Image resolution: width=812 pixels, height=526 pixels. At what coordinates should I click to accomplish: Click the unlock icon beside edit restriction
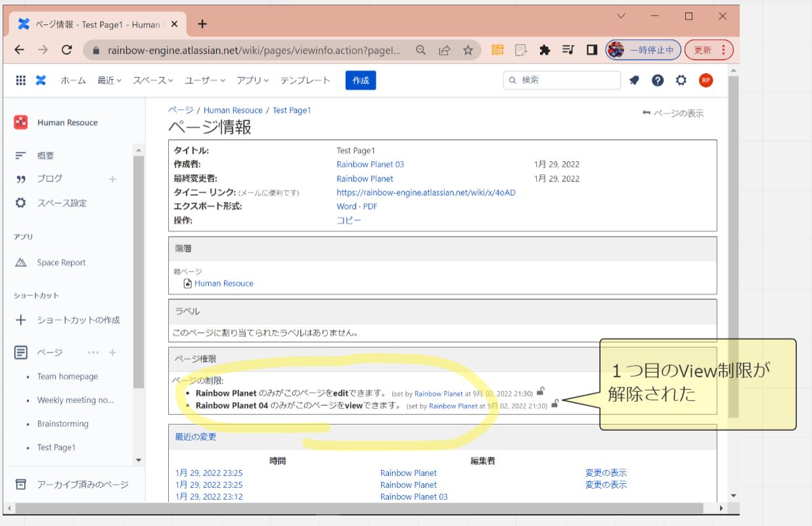click(540, 392)
